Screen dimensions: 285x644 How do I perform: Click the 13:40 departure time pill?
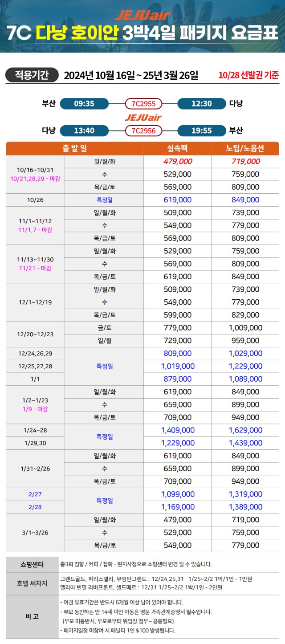pos(84,130)
